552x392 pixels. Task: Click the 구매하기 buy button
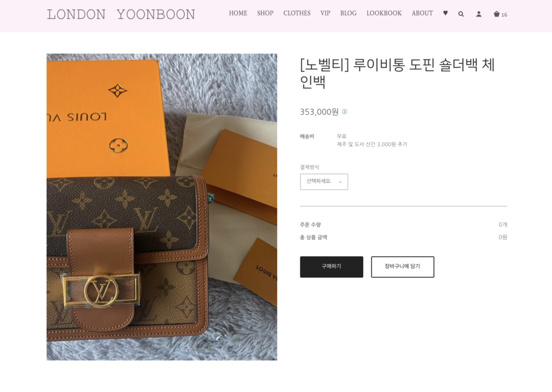pyautogui.click(x=331, y=267)
